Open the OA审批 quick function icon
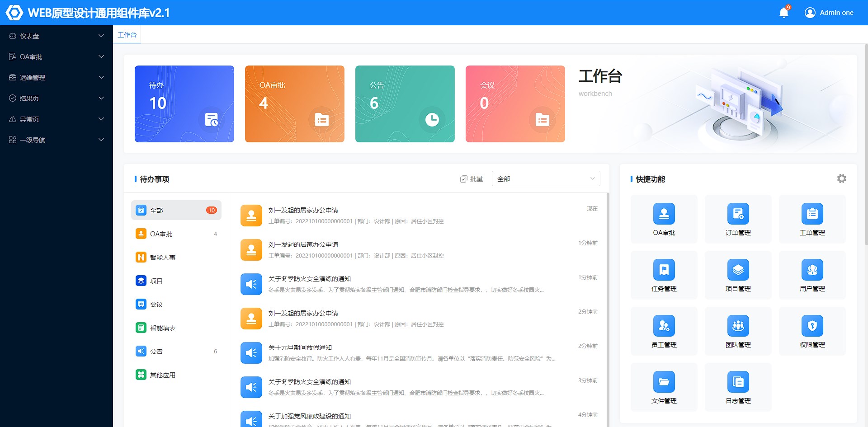Image resolution: width=868 pixels, height=427 pixels. [x=664, y=214]
